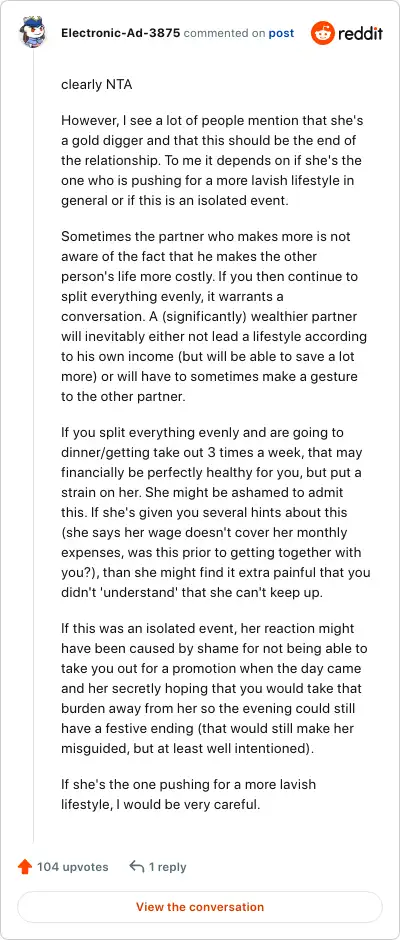Click the paragraph starting "If this was an isolated"
This screenshot has width=400, height=940.
pos(214,688)
